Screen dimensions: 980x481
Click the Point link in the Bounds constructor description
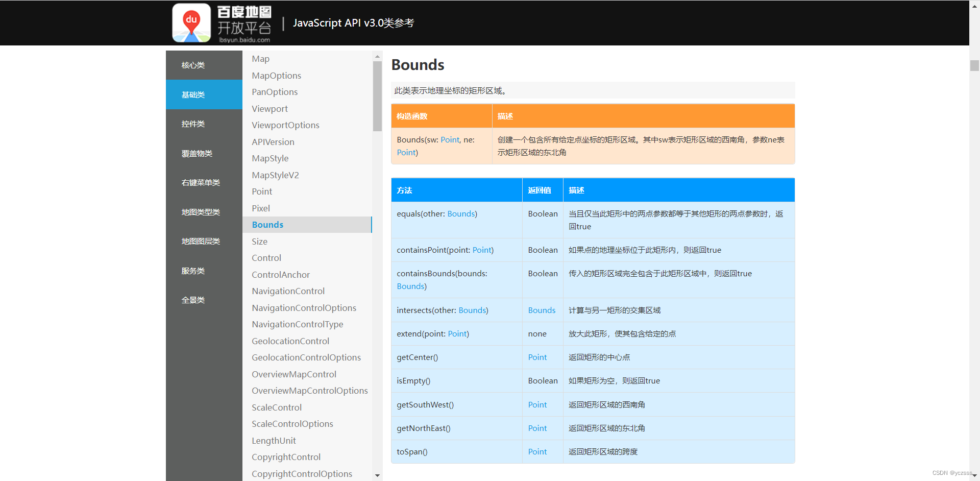450,139
